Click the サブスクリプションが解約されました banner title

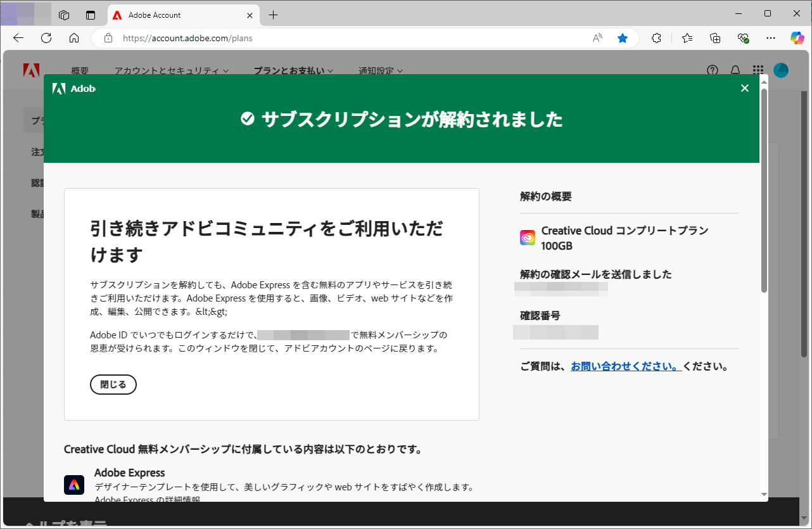pyautogui.click(x=412, y=118)
